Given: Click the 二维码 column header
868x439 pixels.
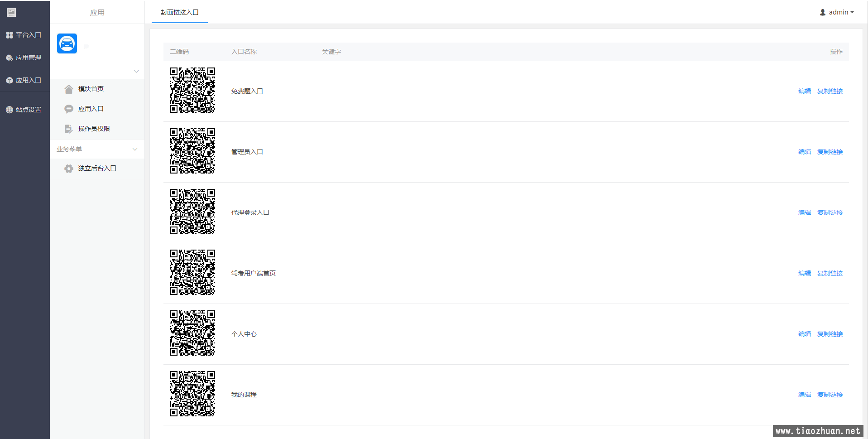Looking at the screenshot, I should pyautogui.click(x=179, y=52).
